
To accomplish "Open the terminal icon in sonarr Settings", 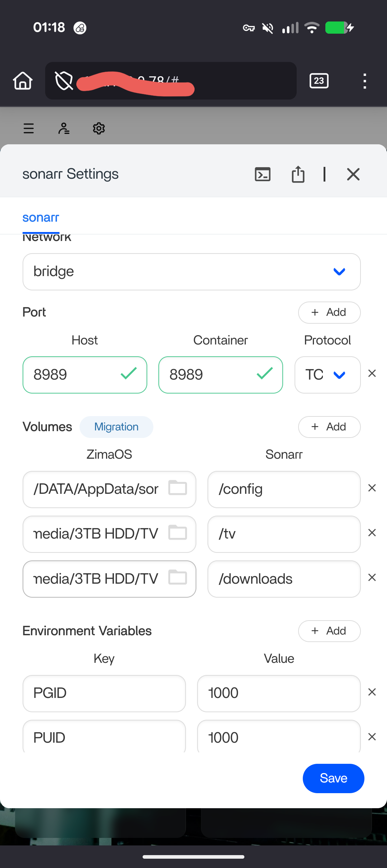I will click(262, 174).
